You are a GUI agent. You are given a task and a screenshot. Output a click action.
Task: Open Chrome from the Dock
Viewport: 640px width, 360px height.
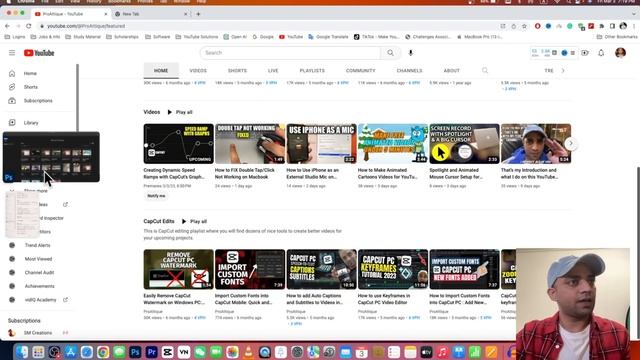coord(103,352)
